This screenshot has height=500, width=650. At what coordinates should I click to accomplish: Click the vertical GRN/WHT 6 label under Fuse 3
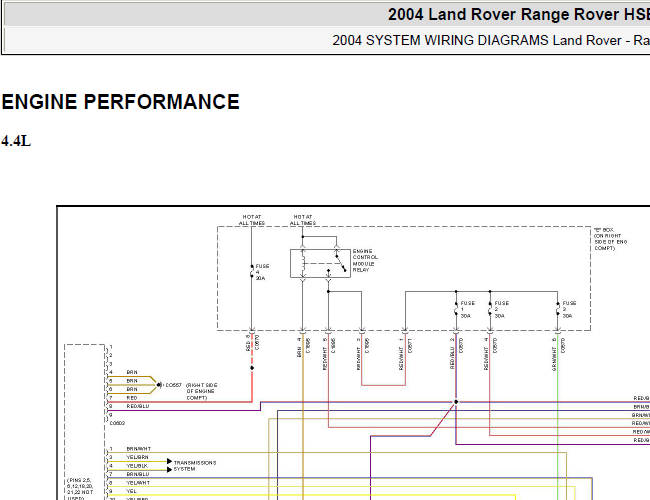click(x=554, y=354)
